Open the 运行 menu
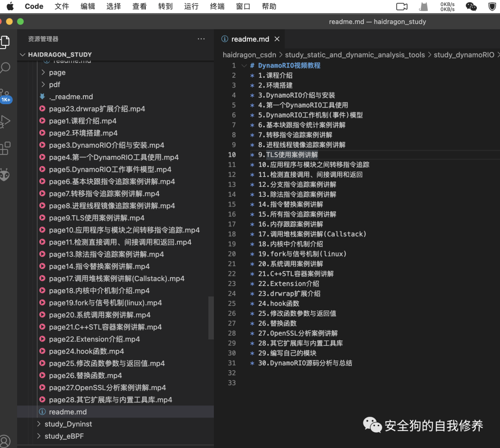Viewport: 500px width, 448px height. click(x=191, y=6)
